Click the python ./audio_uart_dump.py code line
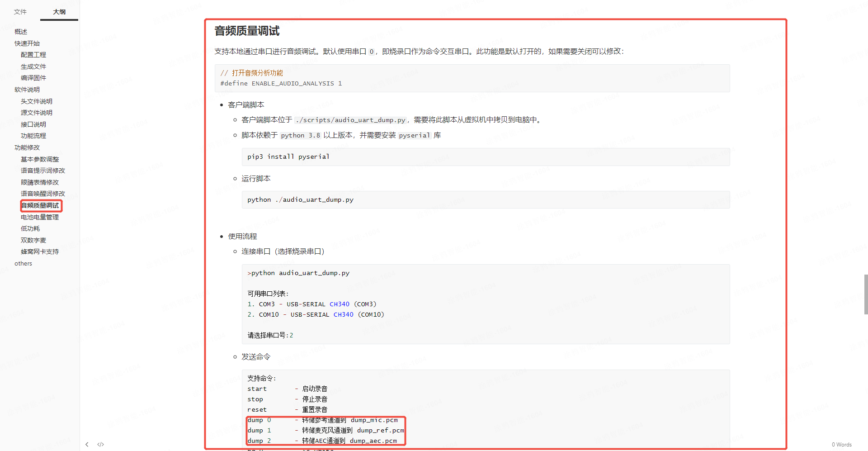The width and height of the screenshot is (868, 451). click(300, 199)
